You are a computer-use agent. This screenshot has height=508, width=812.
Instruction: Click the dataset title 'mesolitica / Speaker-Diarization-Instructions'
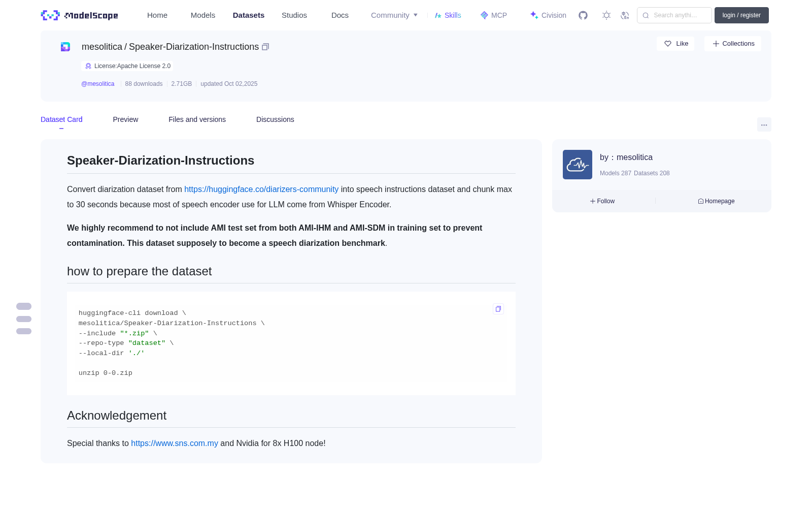click(x=171, y=47)
